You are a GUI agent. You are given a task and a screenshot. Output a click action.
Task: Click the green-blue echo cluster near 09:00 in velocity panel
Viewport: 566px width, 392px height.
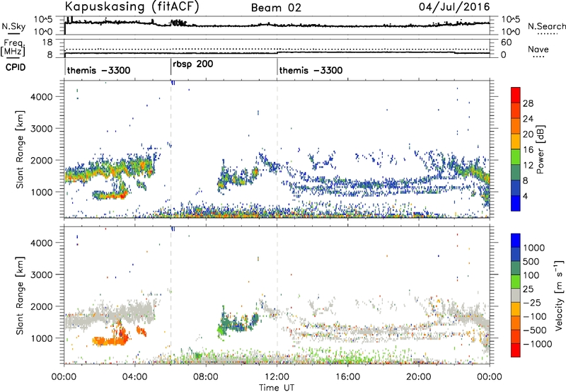click(x=238, y=322)
